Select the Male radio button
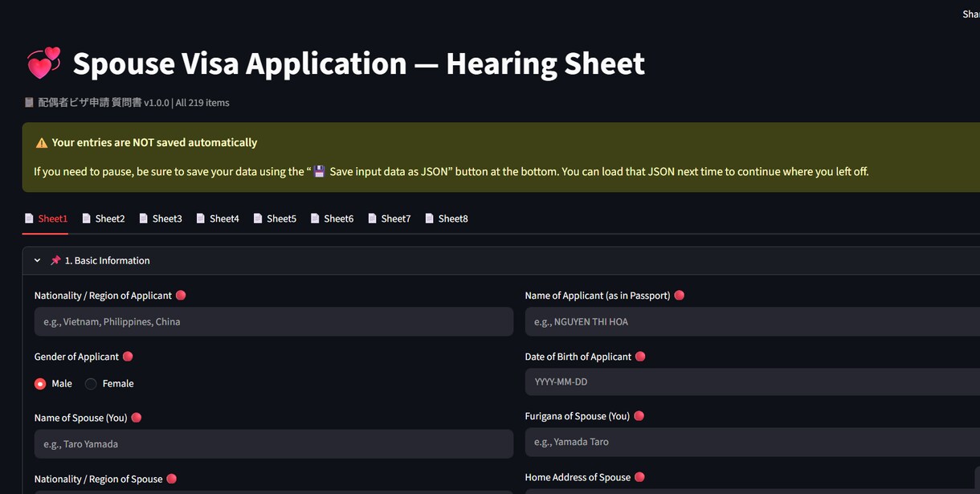The height and width of the screenshot is (494, 980). pyautogui.click(x=40, y=384)
